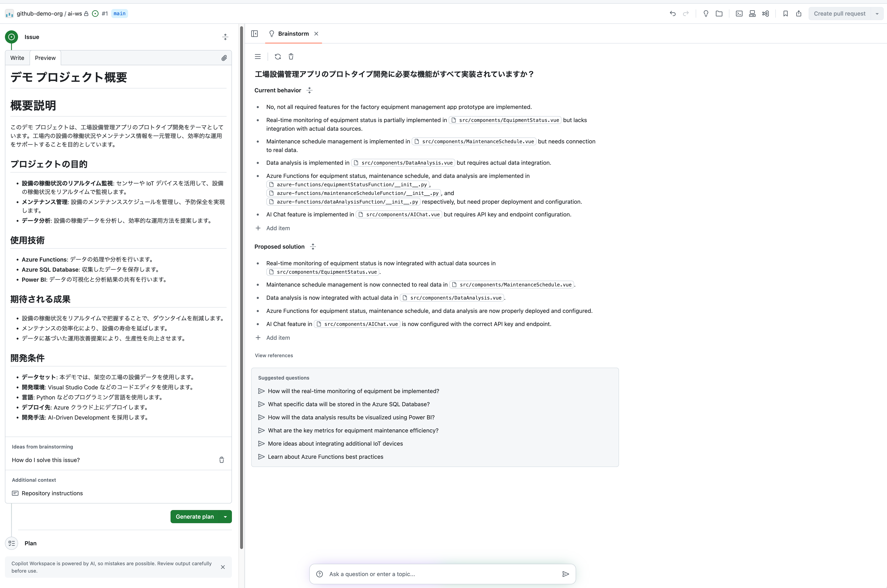Click sparkle icon next to Current behavior
Image resolution: width=887 pixels, height=588 pixels.
point(309,90)
